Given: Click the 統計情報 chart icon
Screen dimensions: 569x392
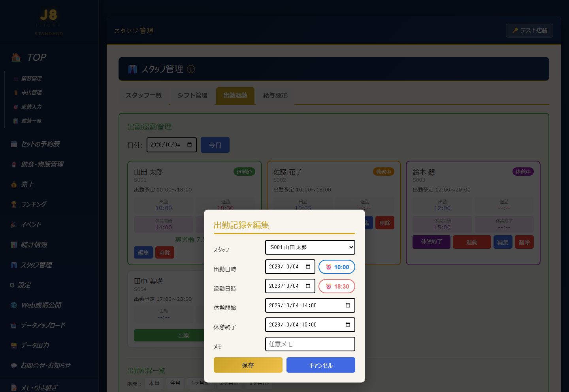Looking at the screenshot, I should tap(14, 245).
